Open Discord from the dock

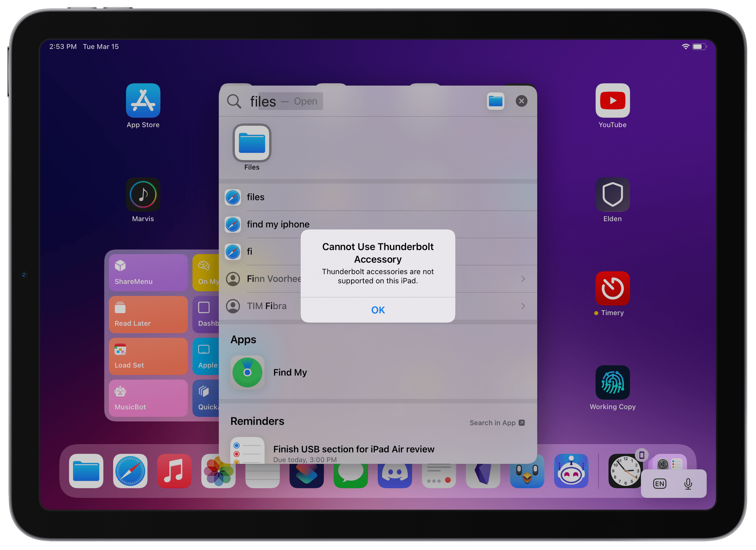(x=395, y=475)
